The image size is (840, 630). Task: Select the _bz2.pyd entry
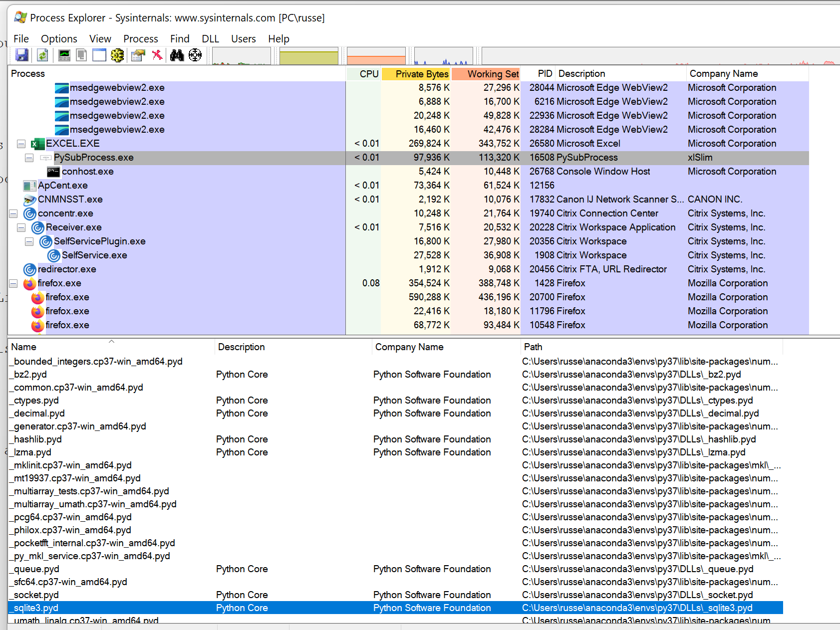(x=395, y=375)
